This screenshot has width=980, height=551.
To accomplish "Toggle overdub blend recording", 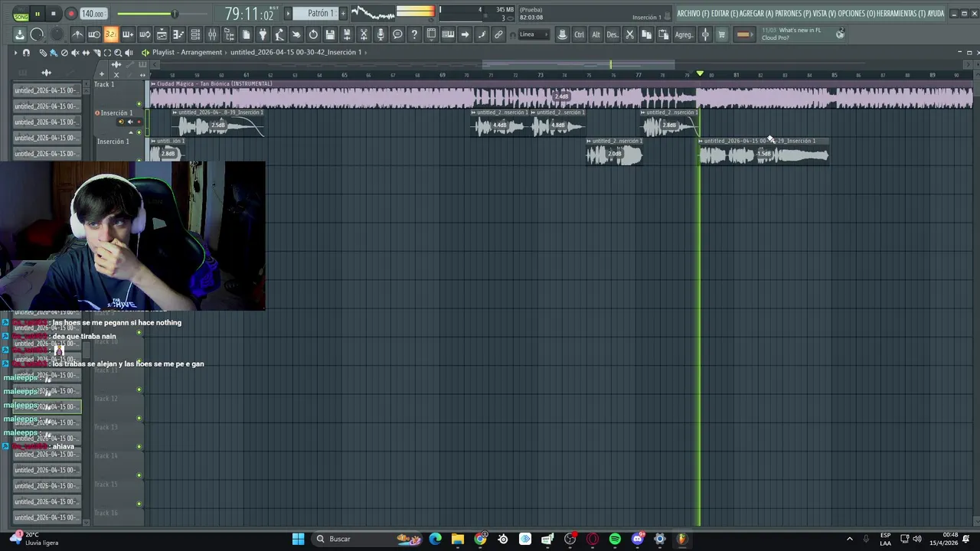I will tap(128, 34).
